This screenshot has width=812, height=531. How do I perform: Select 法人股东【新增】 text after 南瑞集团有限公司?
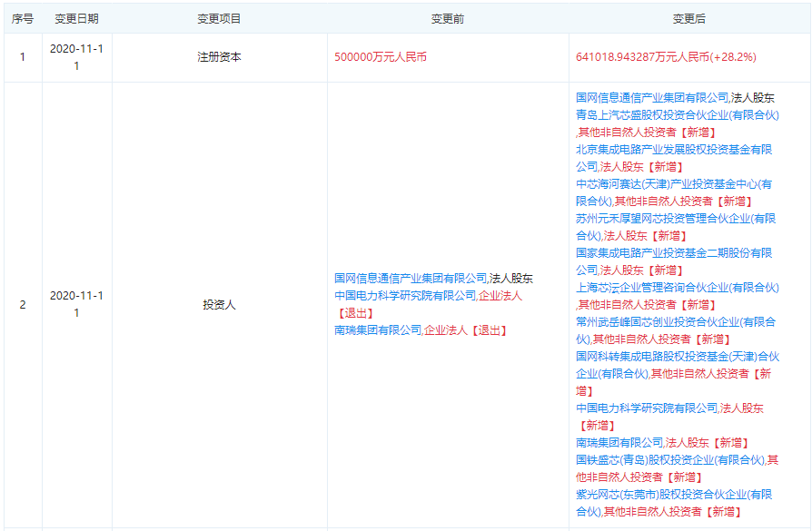[x=708, y=443]
